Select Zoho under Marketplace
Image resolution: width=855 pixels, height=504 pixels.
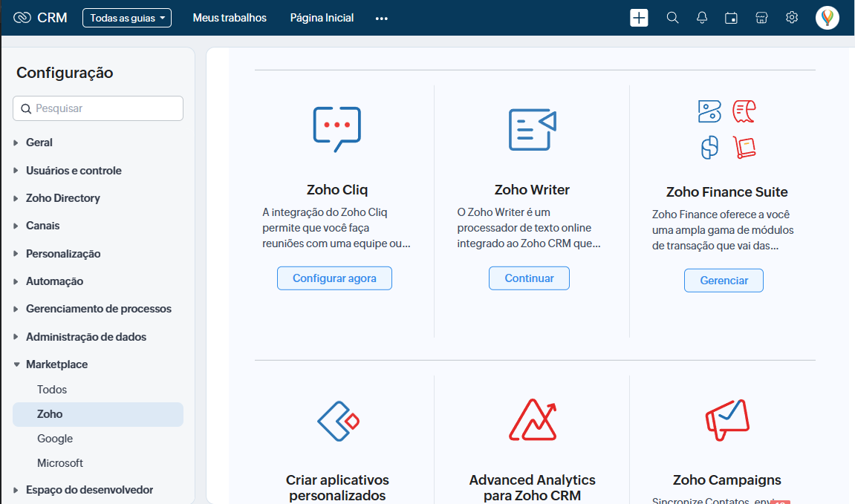pos(98,414)
